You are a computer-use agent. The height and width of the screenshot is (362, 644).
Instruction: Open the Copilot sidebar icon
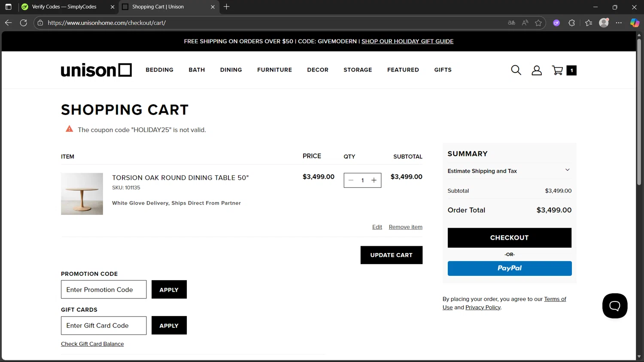coord(635,23)
